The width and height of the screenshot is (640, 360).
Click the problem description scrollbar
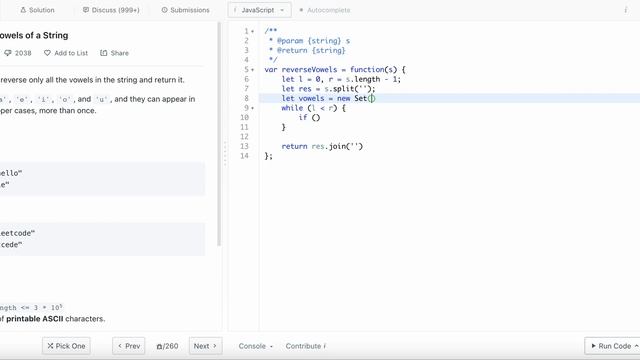pyautogui.click(x=219, y=134)
